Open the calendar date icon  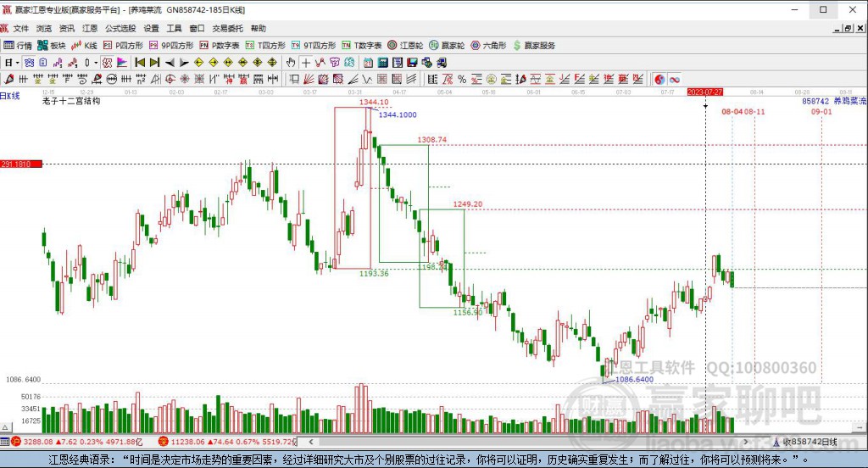[x=368, y=63]
